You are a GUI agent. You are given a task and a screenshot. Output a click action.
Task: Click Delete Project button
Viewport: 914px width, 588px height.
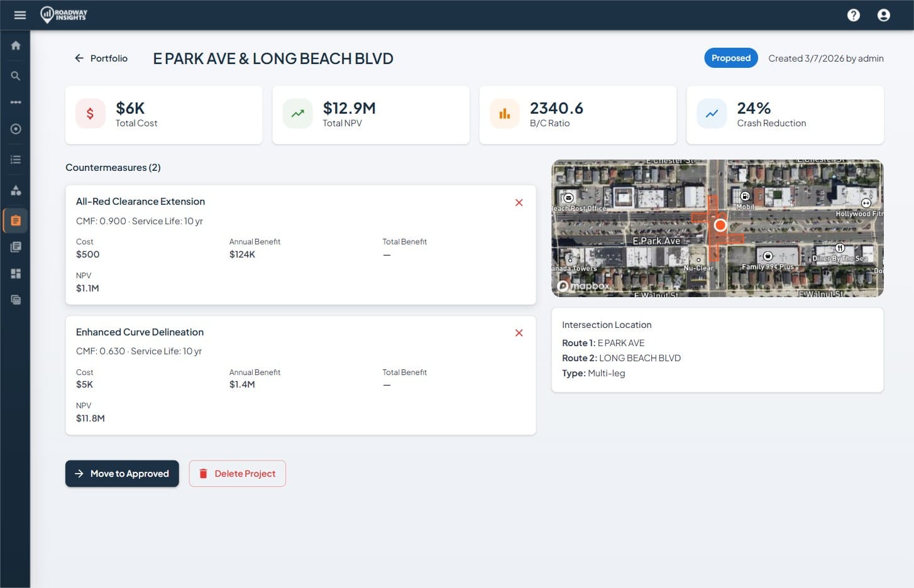click(238, 474)
